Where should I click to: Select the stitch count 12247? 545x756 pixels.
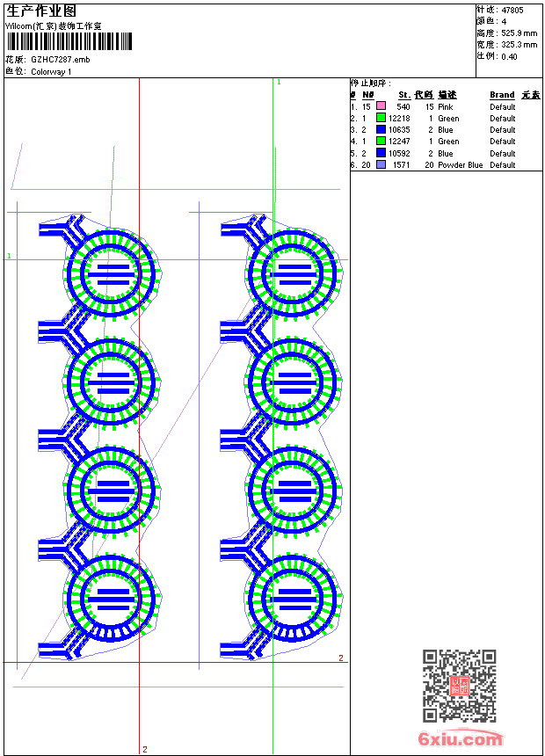tap(399, 142)
